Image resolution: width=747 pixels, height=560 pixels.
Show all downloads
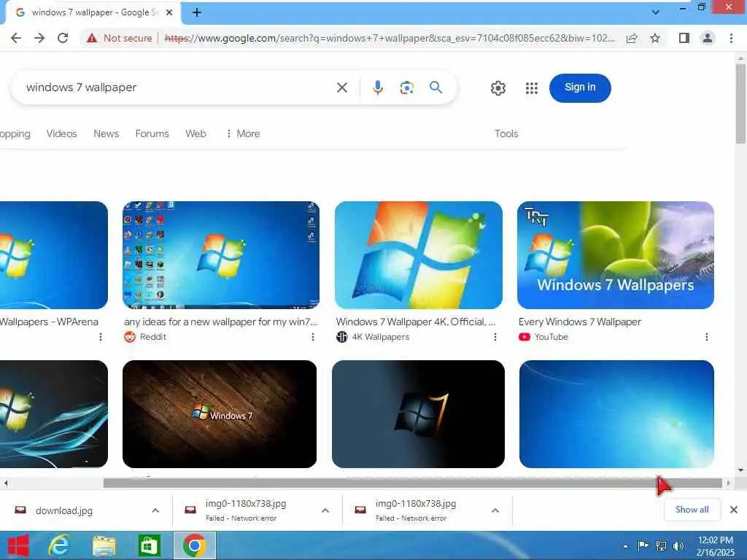692,510
